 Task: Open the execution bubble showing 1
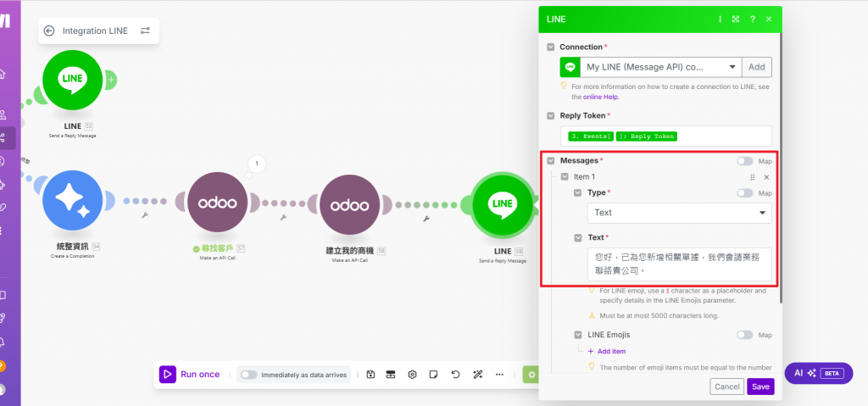click(x=257, y=164)
